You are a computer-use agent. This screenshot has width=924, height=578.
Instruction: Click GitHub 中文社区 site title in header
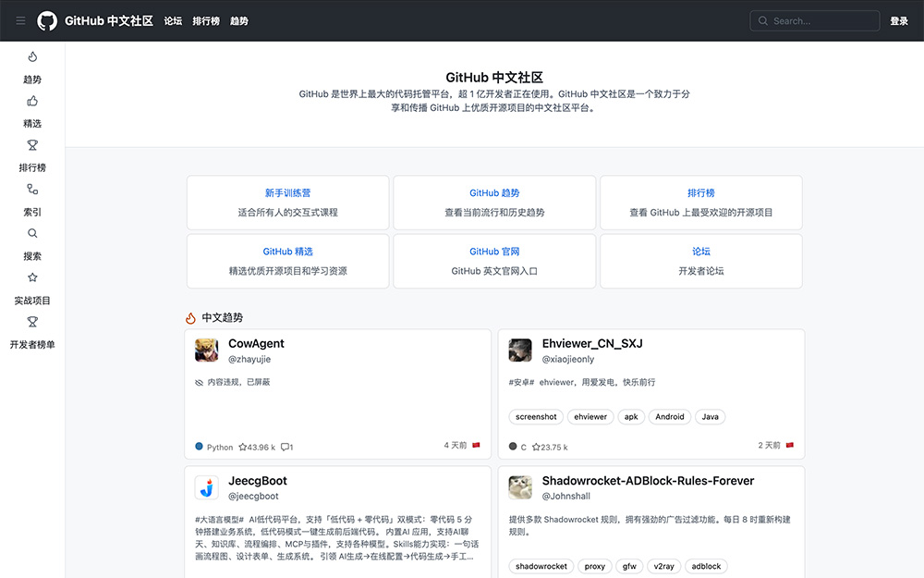(x=109, y=20)
